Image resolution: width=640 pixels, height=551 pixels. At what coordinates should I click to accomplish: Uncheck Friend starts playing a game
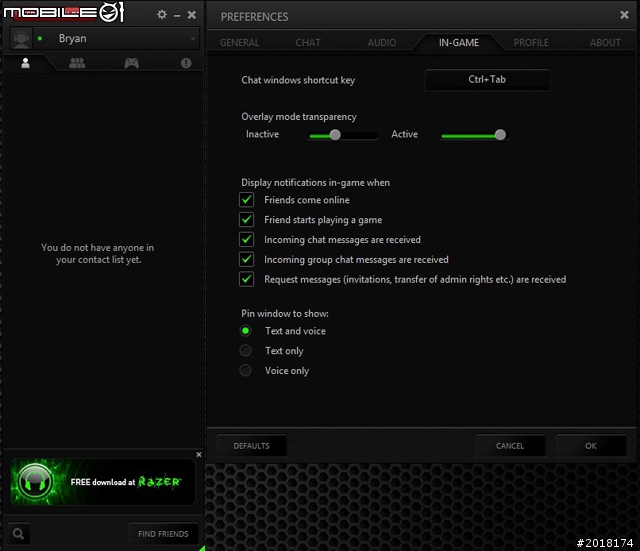click(247, 220)
